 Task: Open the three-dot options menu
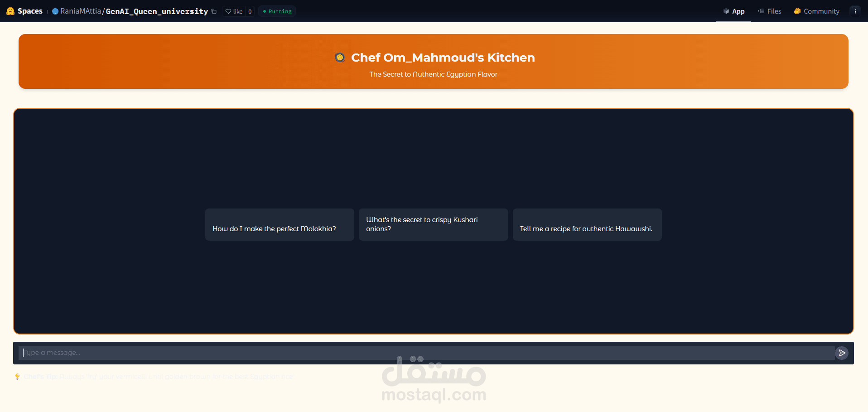[855, 11]
